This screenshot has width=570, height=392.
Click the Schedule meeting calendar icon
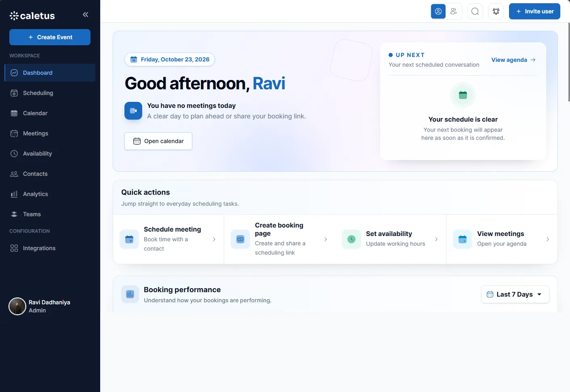129,239
